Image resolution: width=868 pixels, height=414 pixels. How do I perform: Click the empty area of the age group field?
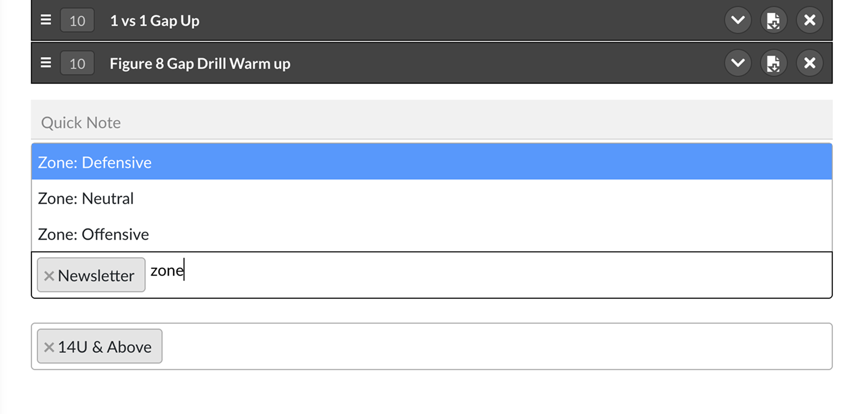coord(497,346)
